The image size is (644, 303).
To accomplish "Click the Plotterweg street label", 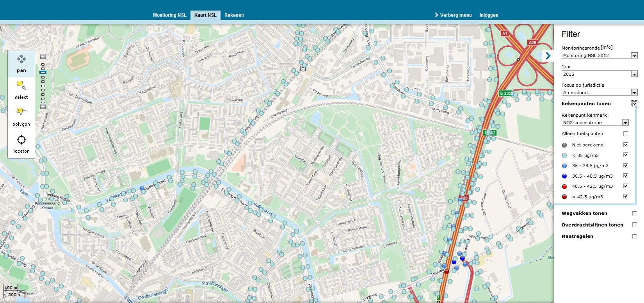I will click(x=320, y=93).
